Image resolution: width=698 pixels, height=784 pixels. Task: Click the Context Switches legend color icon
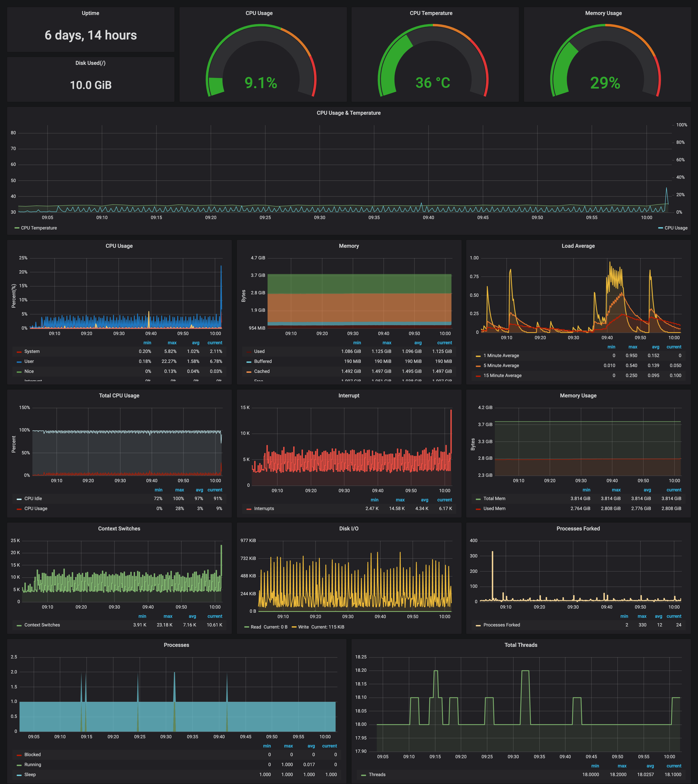click(x=19, y=625)
